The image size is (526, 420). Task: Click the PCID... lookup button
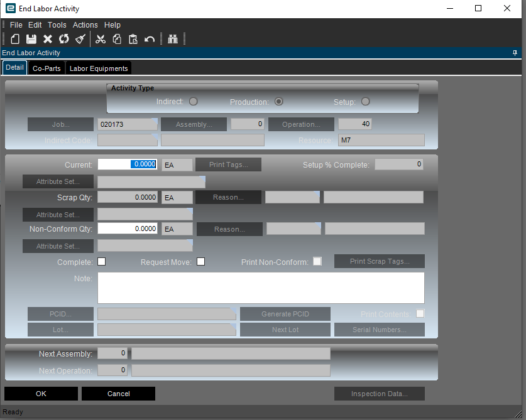click(x=61, y=314)
